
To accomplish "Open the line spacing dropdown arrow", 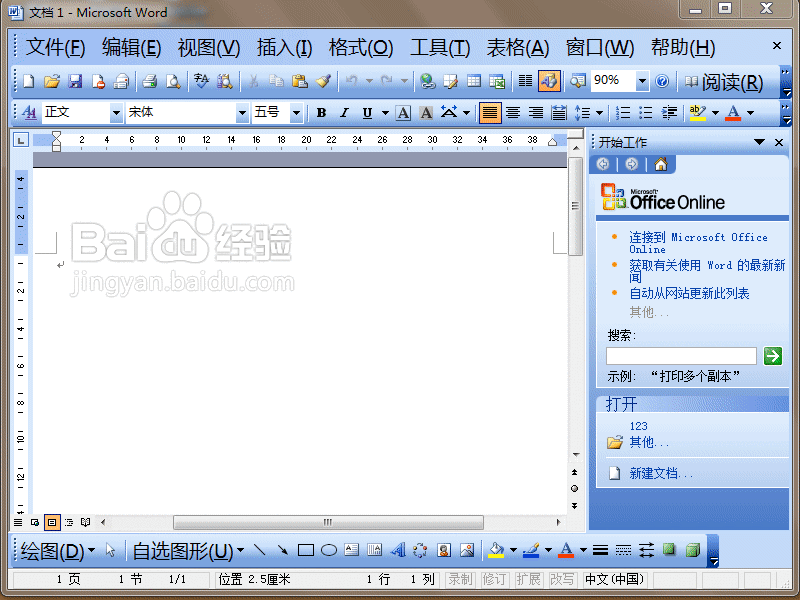I will (x=599, y=113).
